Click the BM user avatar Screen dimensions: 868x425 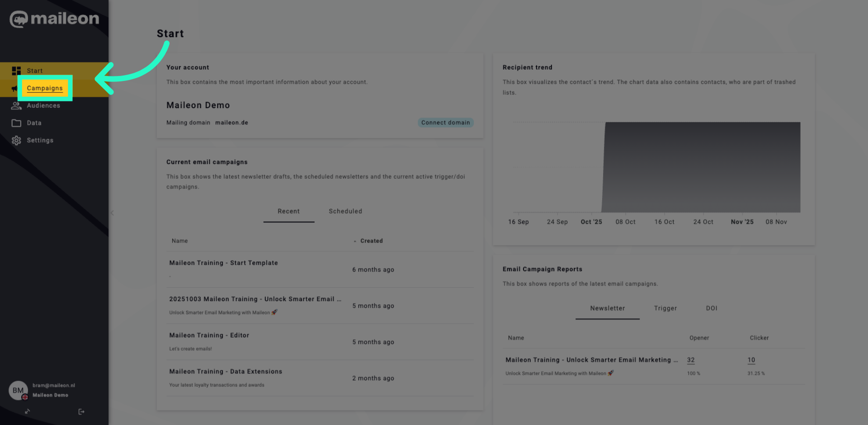coord(18,390)
